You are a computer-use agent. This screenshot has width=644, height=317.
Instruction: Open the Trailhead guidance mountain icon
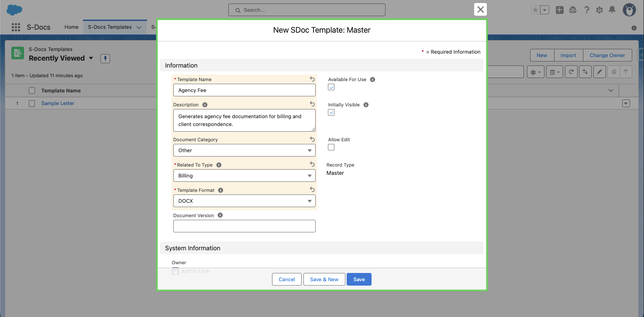point(573,10)
